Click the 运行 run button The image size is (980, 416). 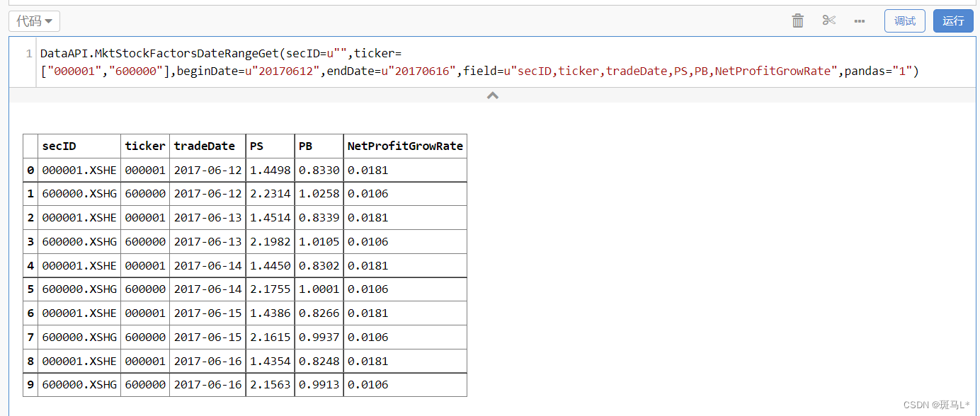coord(953,21)
